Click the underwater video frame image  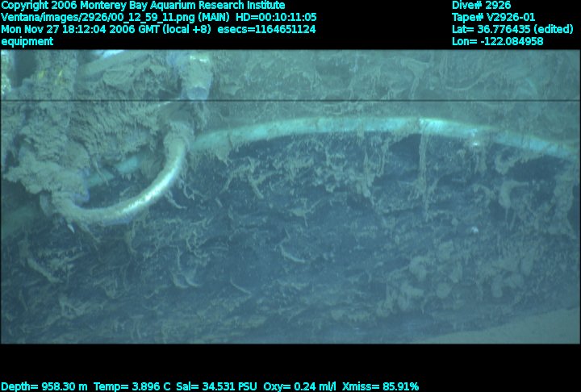[x=290, y=197]
